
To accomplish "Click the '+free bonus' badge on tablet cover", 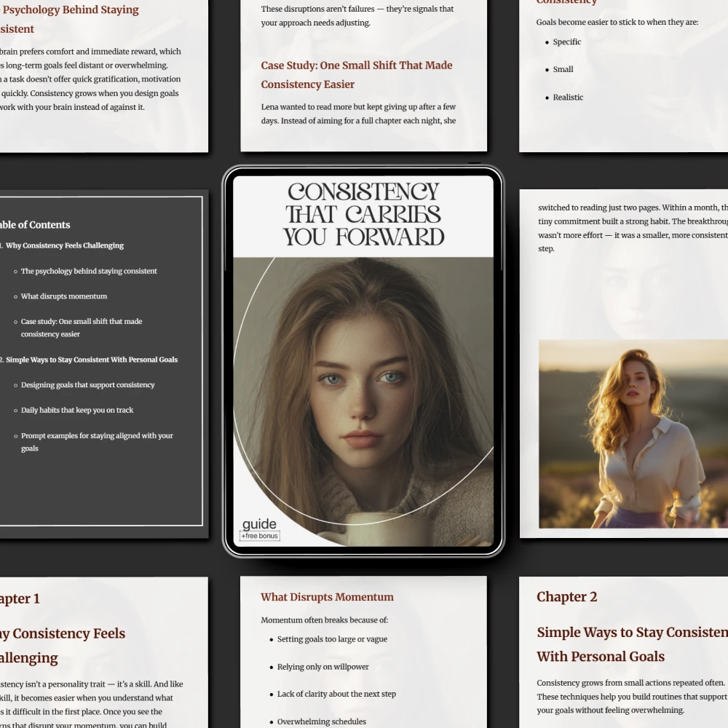I will pyautogui.click(x=260, y=537).
